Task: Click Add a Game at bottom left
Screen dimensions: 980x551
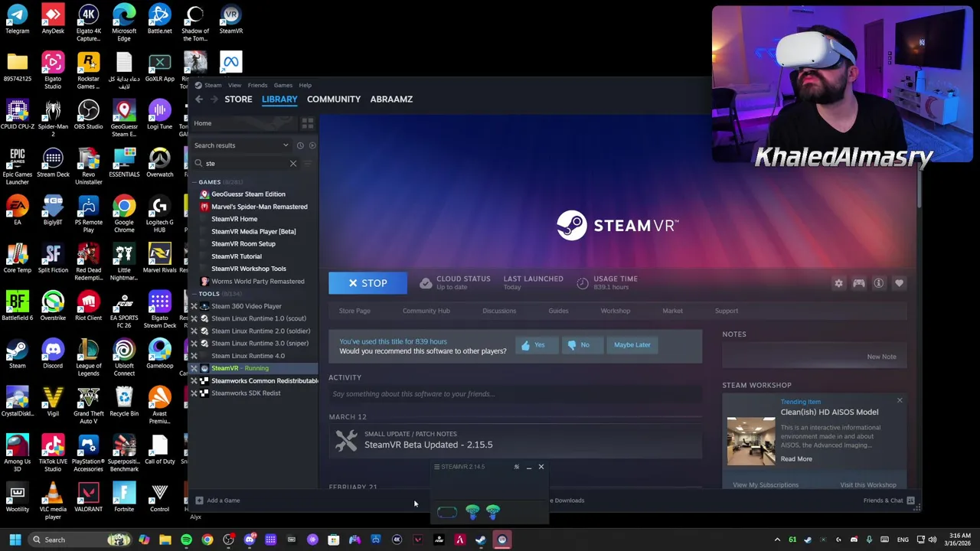Action: pos(217,500)
